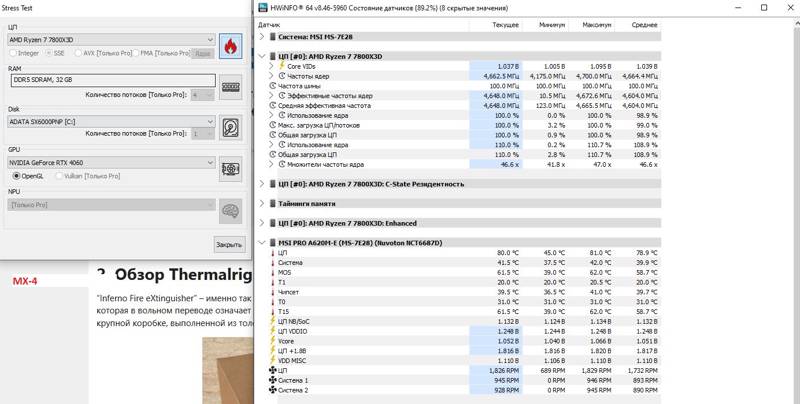Click MX-4 link in background page
This screenshot has width=800, height=404.
pos(25,281)
